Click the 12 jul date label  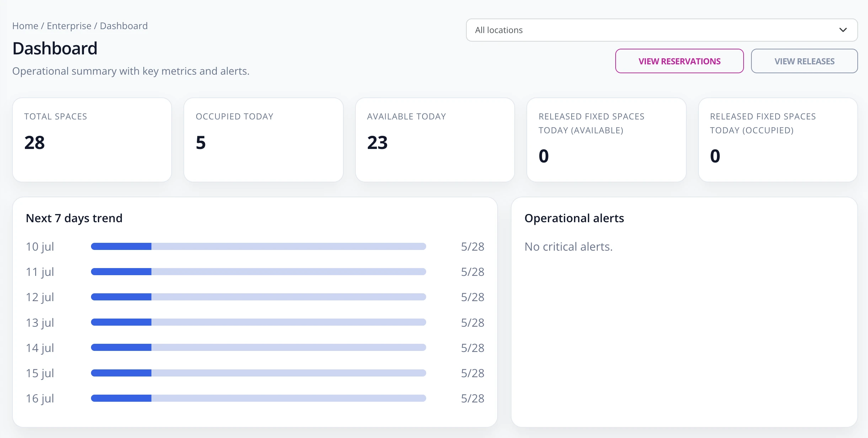click(x=40, y=297)
